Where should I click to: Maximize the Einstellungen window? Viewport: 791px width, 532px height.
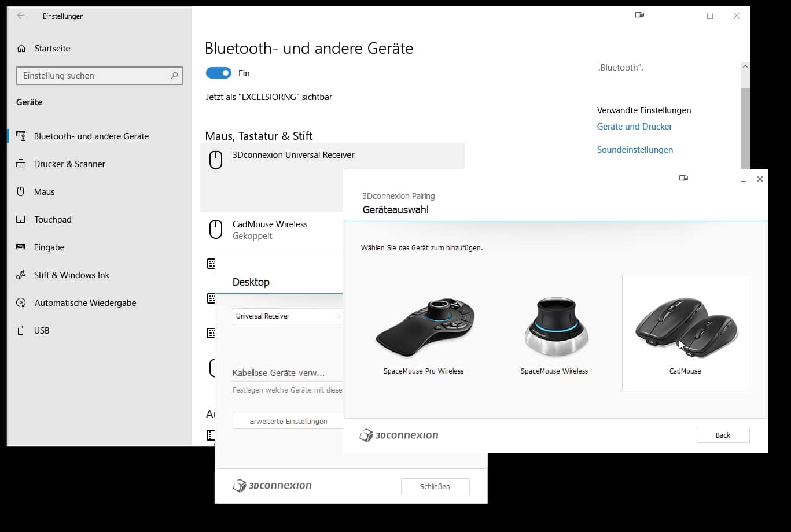(x=710, y=16)
